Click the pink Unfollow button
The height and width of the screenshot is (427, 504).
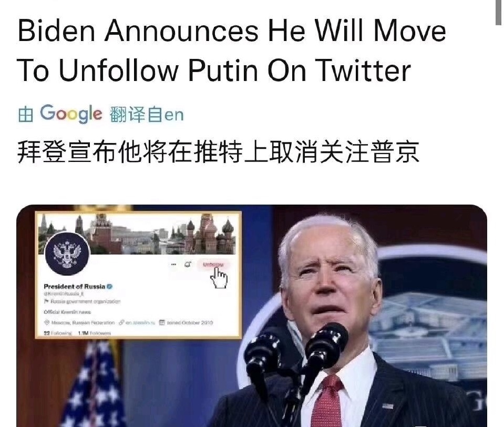213,265
